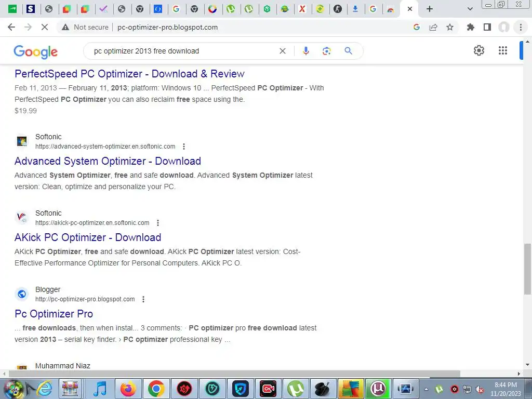Click the scrollbar down arrow

[x=527, y=365]
